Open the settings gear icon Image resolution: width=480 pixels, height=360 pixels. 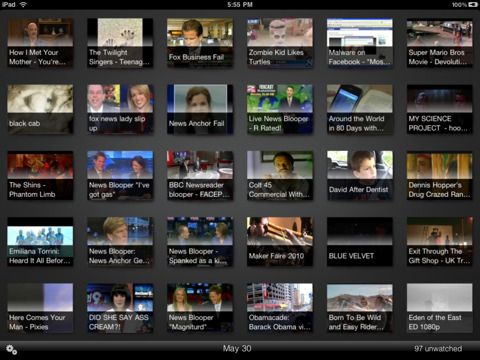(12, 350)
